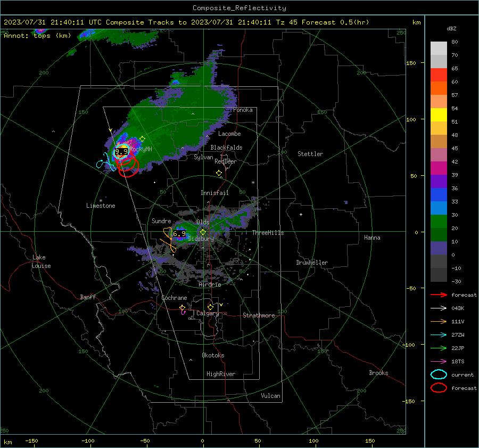This screenshot has height=448, width=479.
Task: Click the 54 dBZ yellow color swatch
Action: [x=439, y=115]
